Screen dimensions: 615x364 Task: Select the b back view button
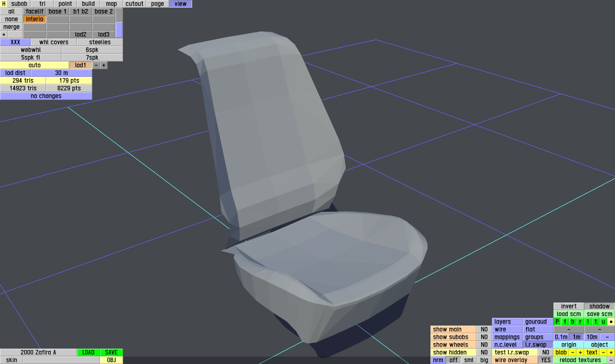coord(573,322)
